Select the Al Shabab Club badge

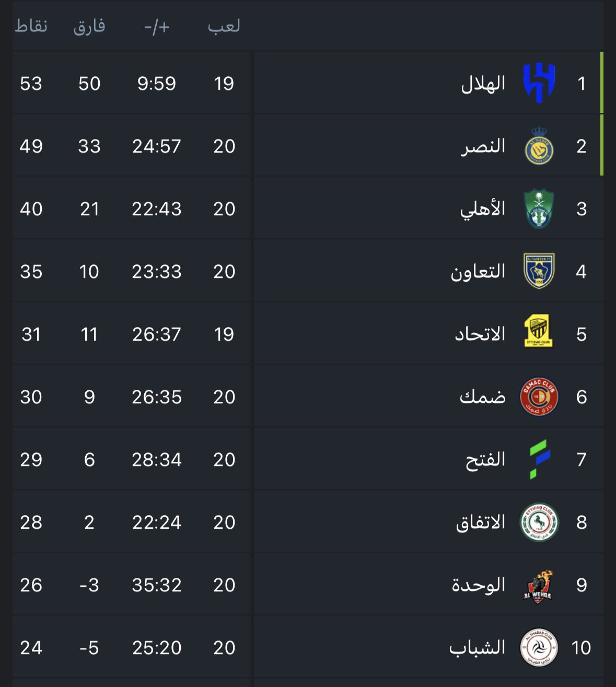tap(539, 647)
